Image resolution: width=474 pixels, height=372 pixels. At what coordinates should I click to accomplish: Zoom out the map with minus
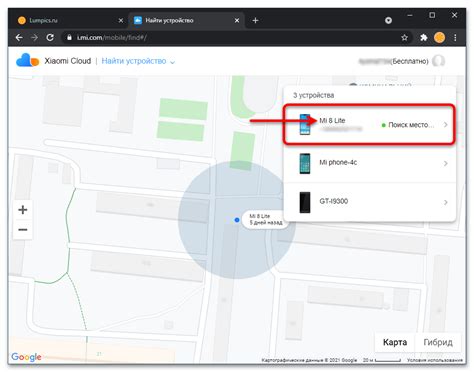(23, 230)
